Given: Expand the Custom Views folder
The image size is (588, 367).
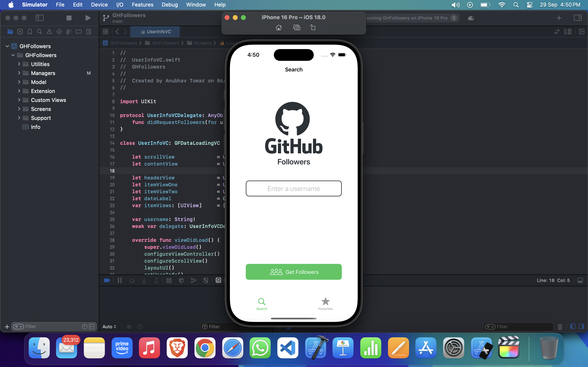Looking at the screenshot, I should tap(19, 100).
